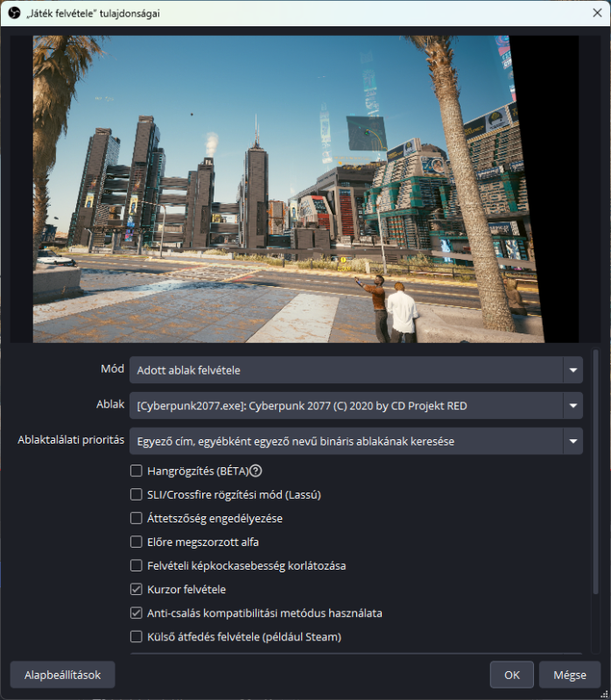The height and width of the screenshot is (700, 611).
Task: Click the '„Játék felvétele" tulajdonságai' title text
Action: point(93,13)
